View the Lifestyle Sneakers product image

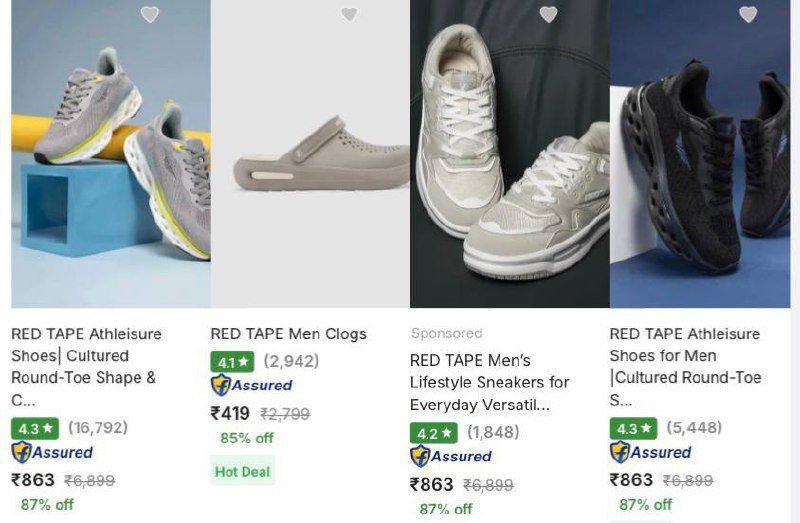[510, 160]
